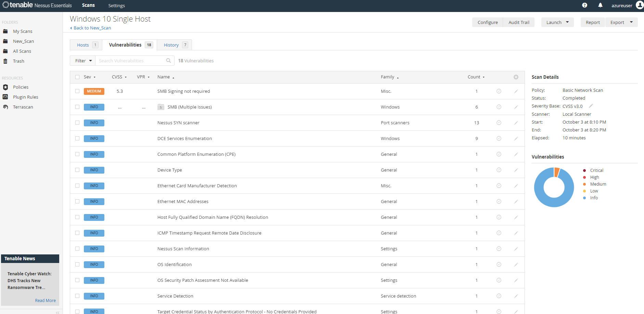Check the Nessus Scan Information row
The image size is (644, 314).
coord(77,249)
